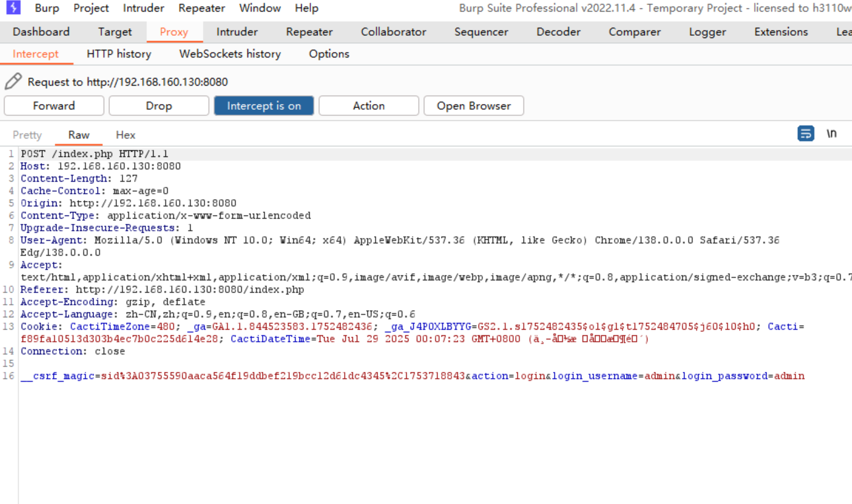Switch to the Target tab
The width and height of the screenshot is (852, 504).
coord(115,32)
